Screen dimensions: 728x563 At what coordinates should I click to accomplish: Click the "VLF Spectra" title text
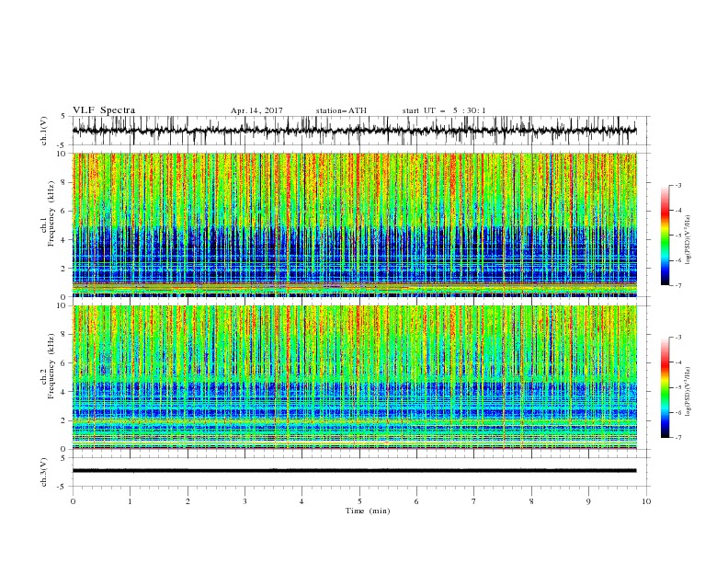(104, 110)
